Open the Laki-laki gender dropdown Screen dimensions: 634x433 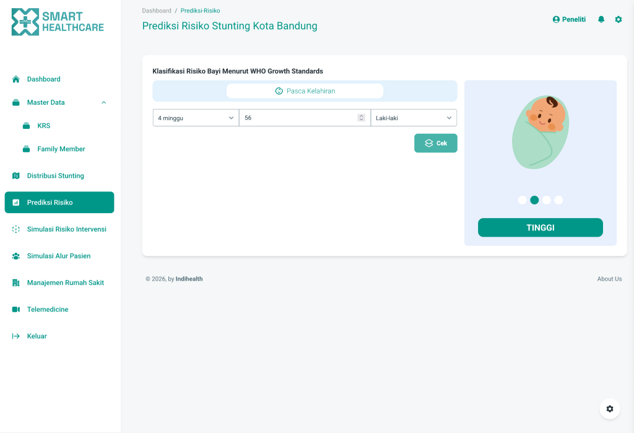coord(414,118)
